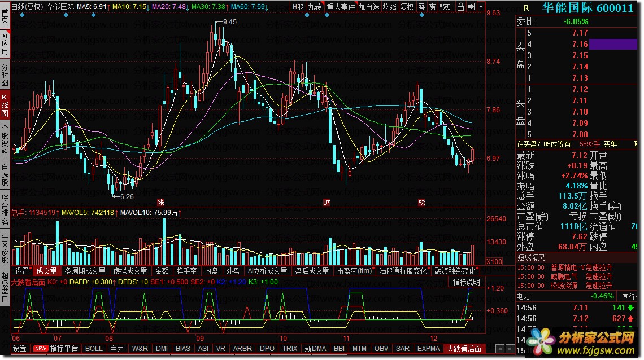Click the right scroll arrow of indicator tabs
Screen dimensions: 644x360
[x=510, y=349]
